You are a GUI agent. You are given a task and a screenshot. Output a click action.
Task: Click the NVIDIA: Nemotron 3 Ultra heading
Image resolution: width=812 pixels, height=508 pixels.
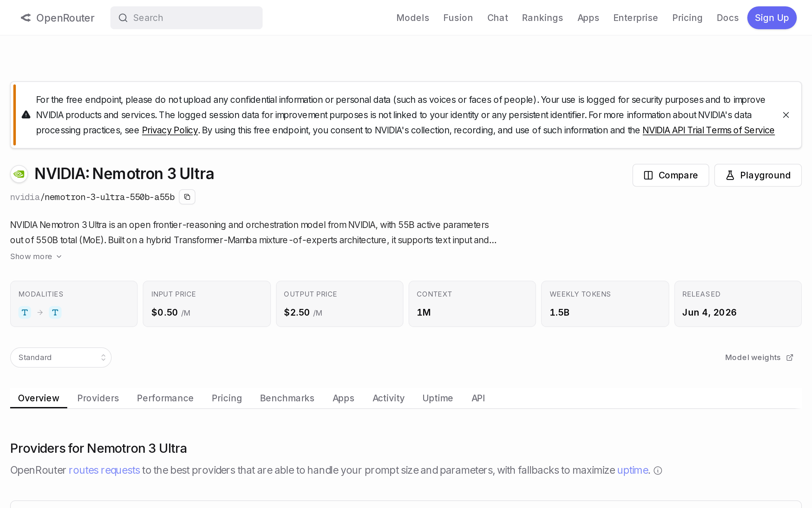124,174
